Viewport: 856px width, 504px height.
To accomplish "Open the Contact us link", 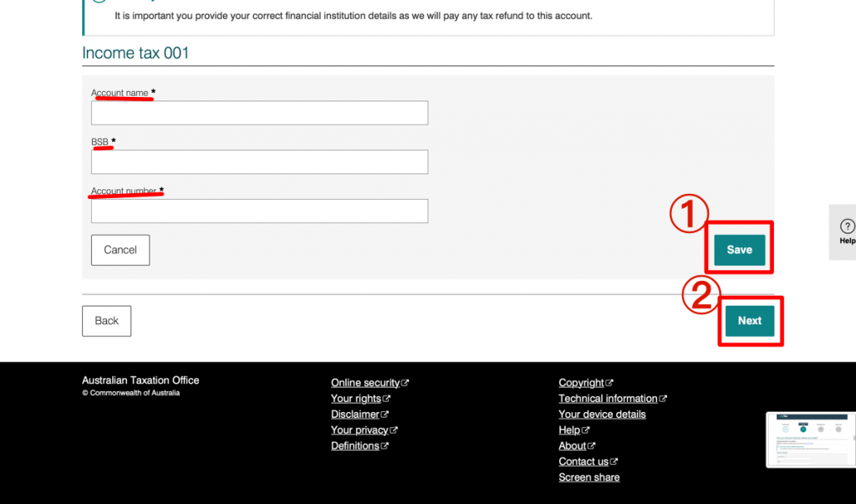I will pos(583,462).
